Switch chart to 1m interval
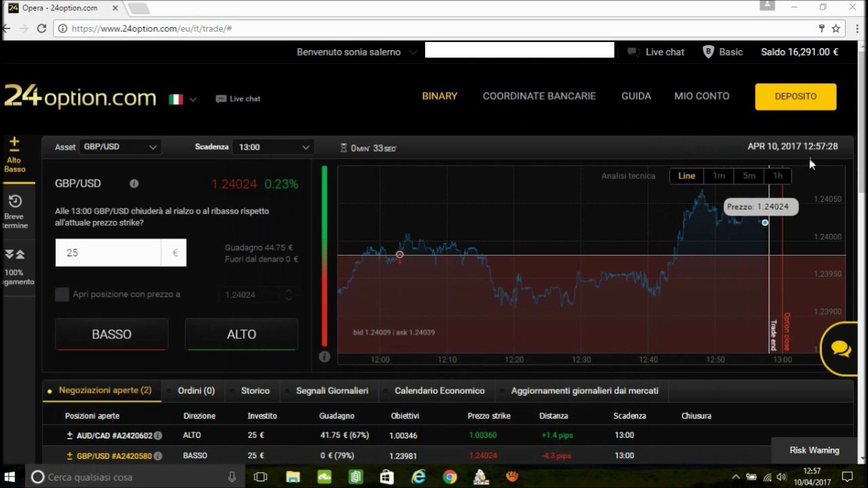Screen dimensions: 868x488 [x=719, y=176]
